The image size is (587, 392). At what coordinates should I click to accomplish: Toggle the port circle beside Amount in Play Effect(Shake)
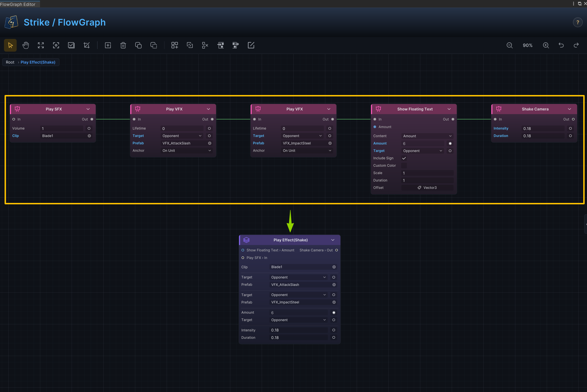334,312
